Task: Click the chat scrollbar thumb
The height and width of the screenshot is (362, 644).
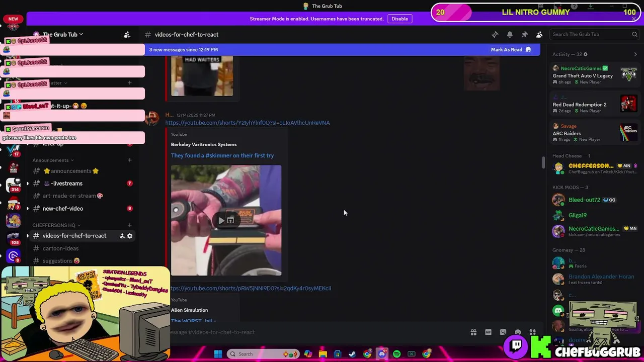Action: click(543, 163)
